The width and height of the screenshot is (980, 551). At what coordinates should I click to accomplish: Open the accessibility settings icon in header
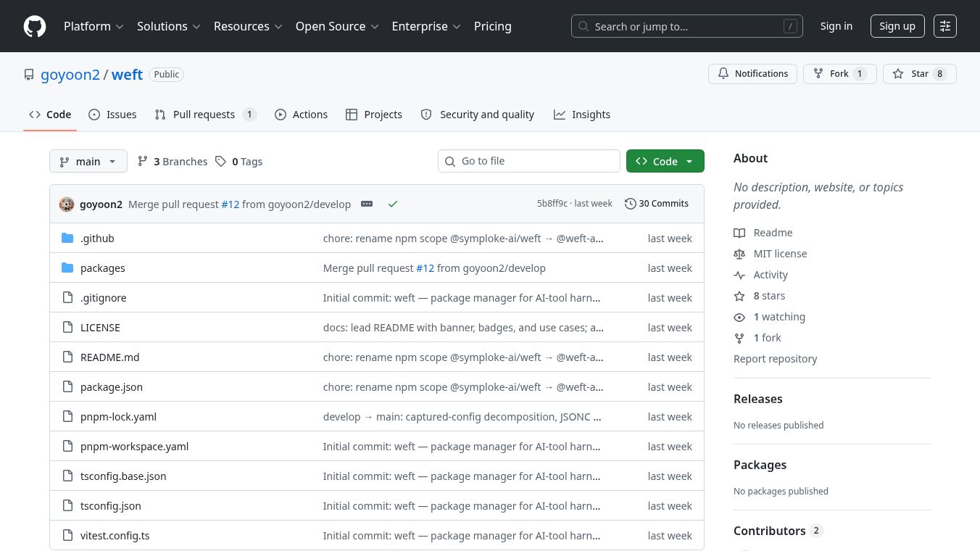945,26
